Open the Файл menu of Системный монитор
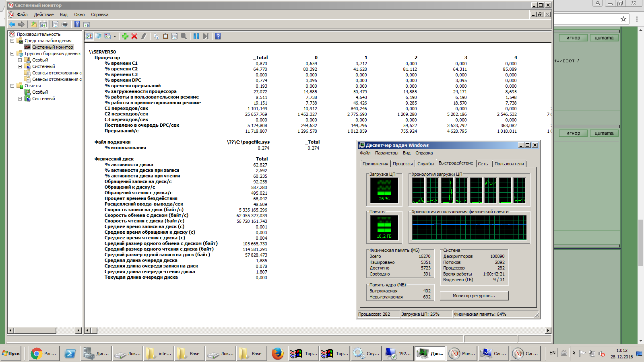Image resolution: width=644 pixels, height=362 pixels. tap(22, 14)
